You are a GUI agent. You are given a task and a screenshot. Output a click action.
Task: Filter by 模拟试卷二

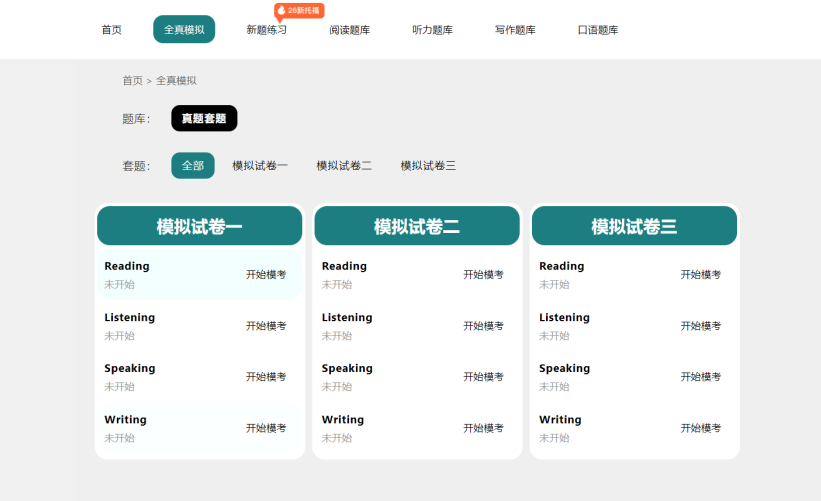click(344, 166)
